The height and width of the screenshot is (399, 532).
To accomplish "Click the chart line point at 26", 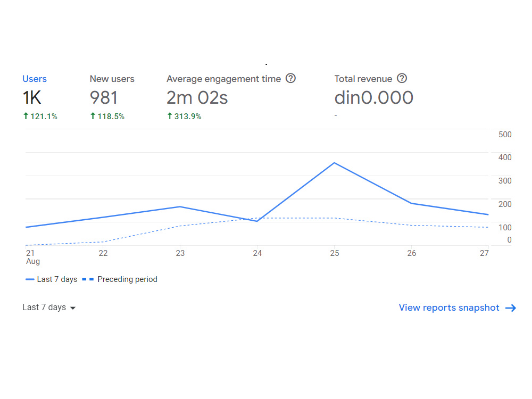I will [411, 203].
